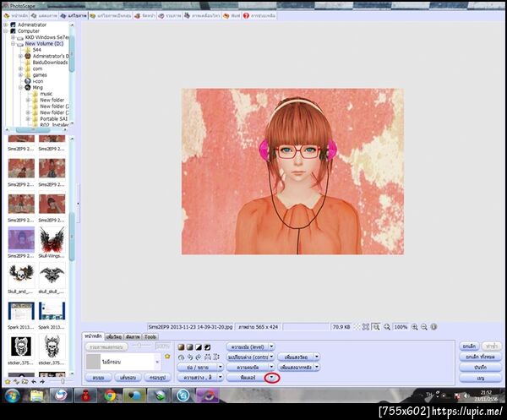Image resolution: width=507 pixels, height=420 pixels.
Task: Open the level dropdown arrow
Action: click(x=271, y=347)
